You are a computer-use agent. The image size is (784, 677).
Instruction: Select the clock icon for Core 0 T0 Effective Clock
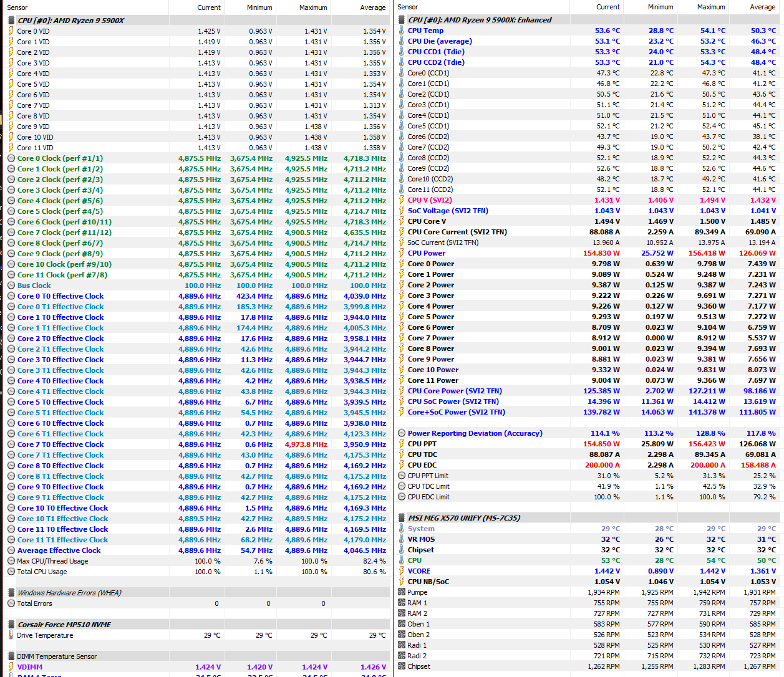point(11,296)
